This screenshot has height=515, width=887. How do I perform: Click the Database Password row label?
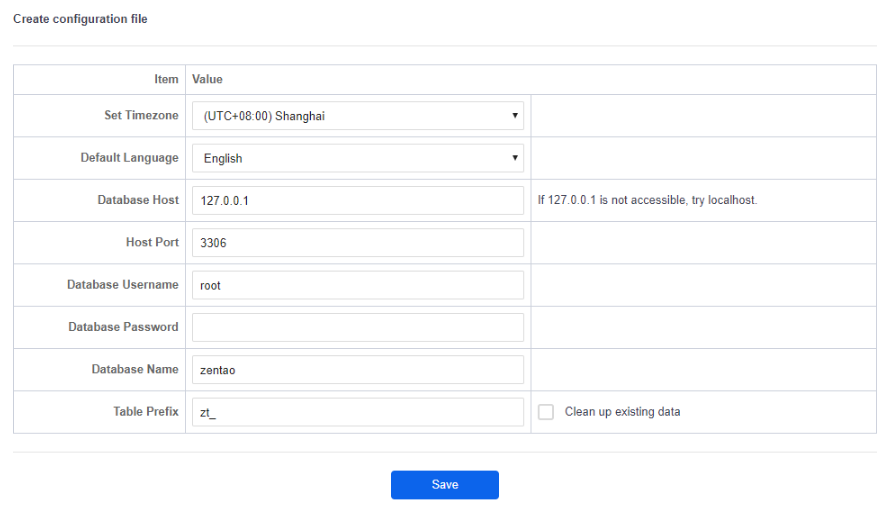(123, 327)
